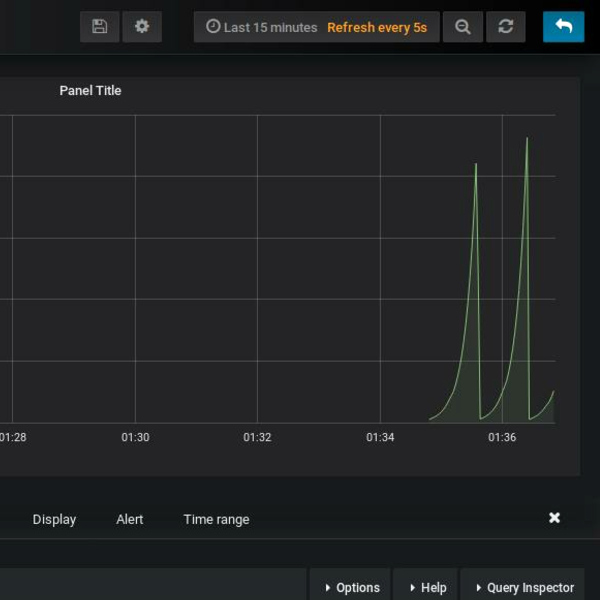Click the tallest green spike's peak

(527, 139)
